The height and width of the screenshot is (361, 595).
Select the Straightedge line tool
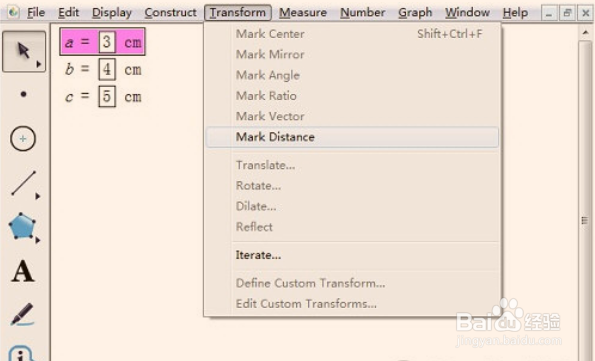24,183
